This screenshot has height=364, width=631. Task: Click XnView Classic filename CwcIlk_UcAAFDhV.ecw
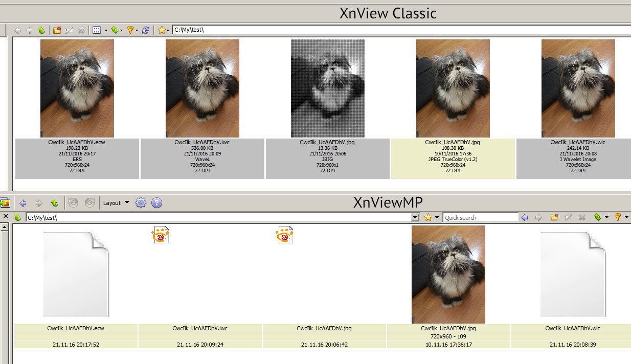[x=77, y=142]
